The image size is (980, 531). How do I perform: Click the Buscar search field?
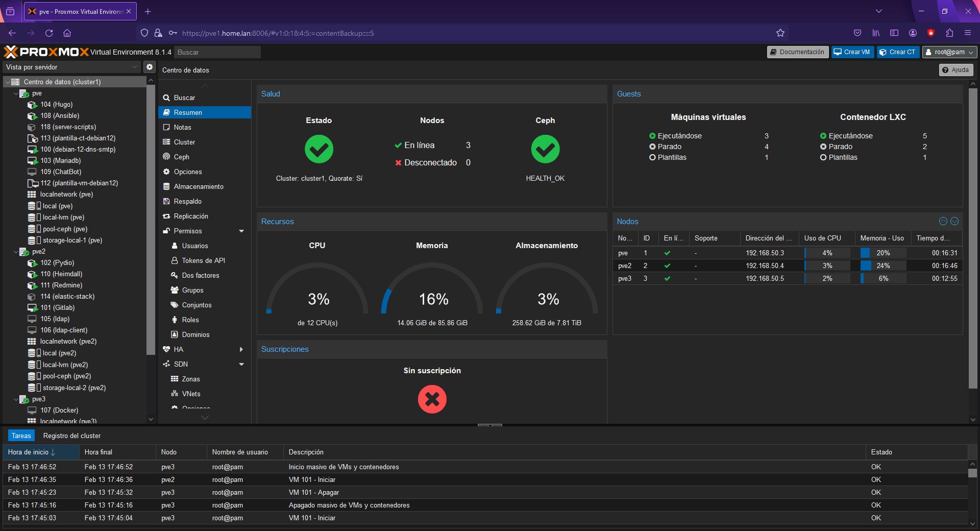[x=217, y=52]
